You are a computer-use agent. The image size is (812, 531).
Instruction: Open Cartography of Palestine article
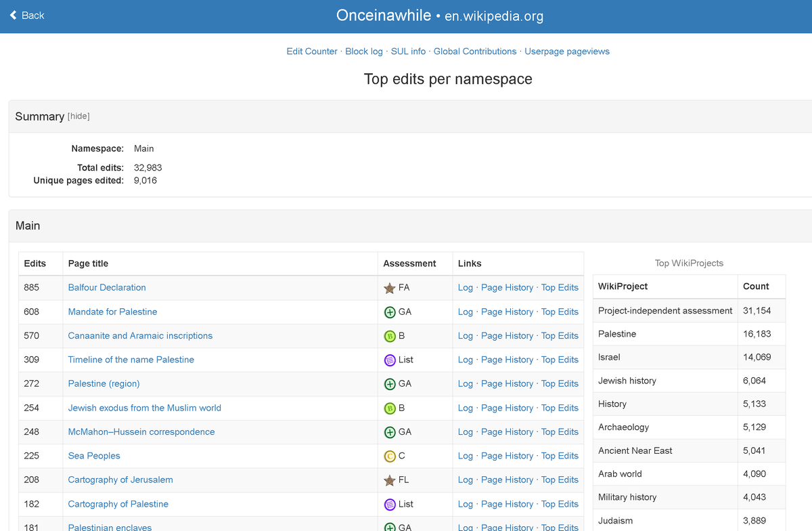(118, 504)
